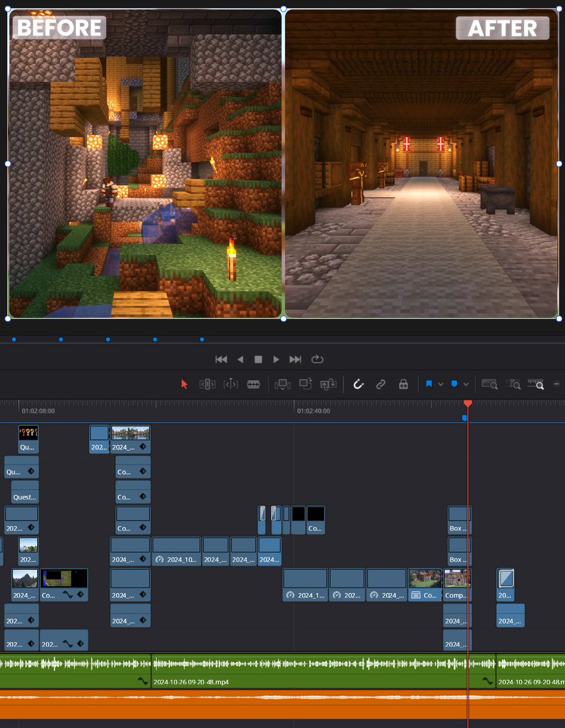Select the 'Quest...' clip on the third track
The height and width of the screenshot is (728, 565).
point(25,492)
